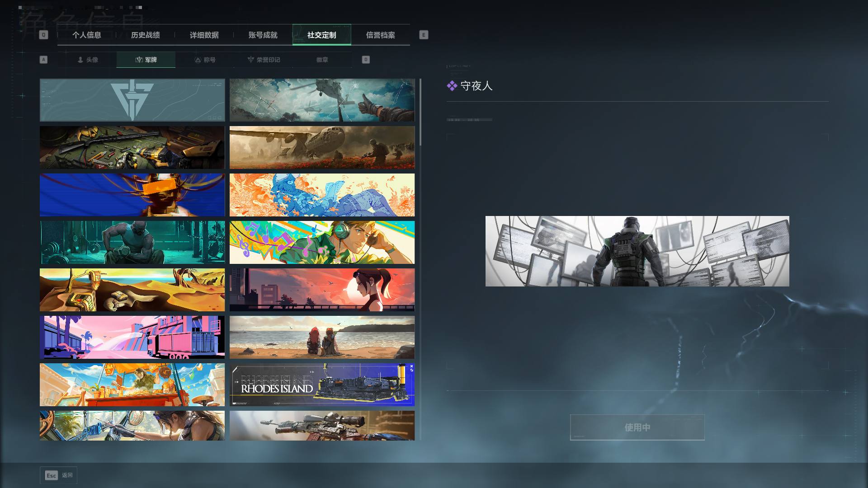Click the E key next-tab icon
Screen dimensions: 868x488
(x=424, y=35)
